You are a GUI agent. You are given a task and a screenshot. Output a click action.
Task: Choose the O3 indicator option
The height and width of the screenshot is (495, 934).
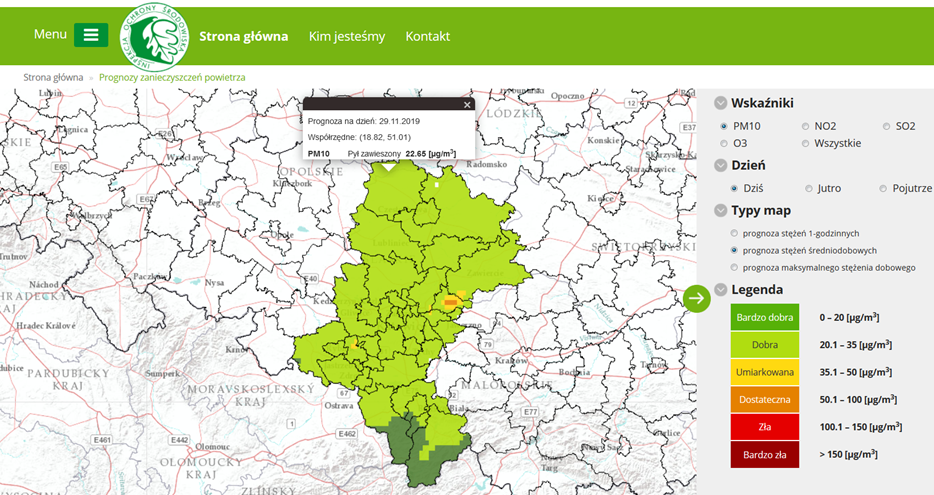coord(724,143)
